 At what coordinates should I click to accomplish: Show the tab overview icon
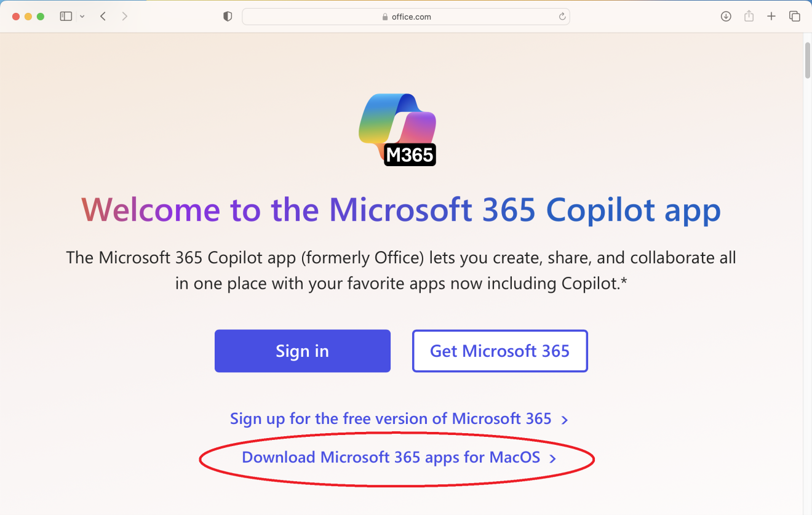[795, 17]
